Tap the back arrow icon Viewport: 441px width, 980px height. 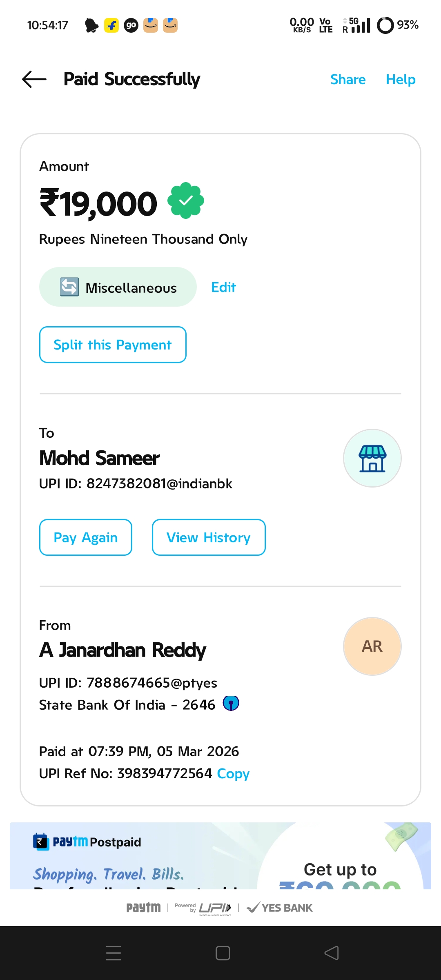tap(34, 79)
